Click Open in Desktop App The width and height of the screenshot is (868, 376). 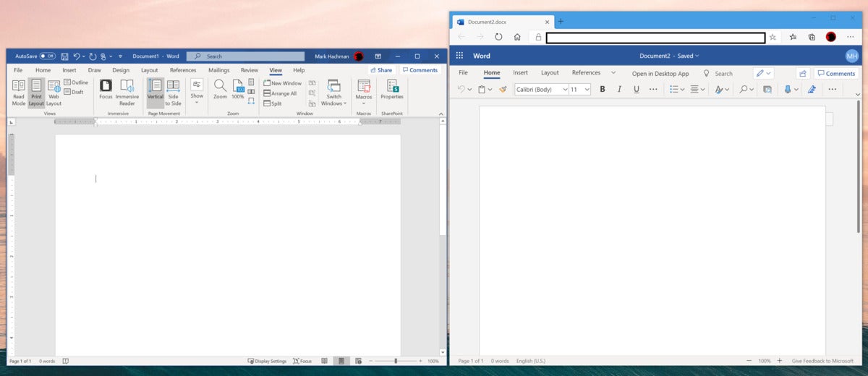(x=660, y=73)
